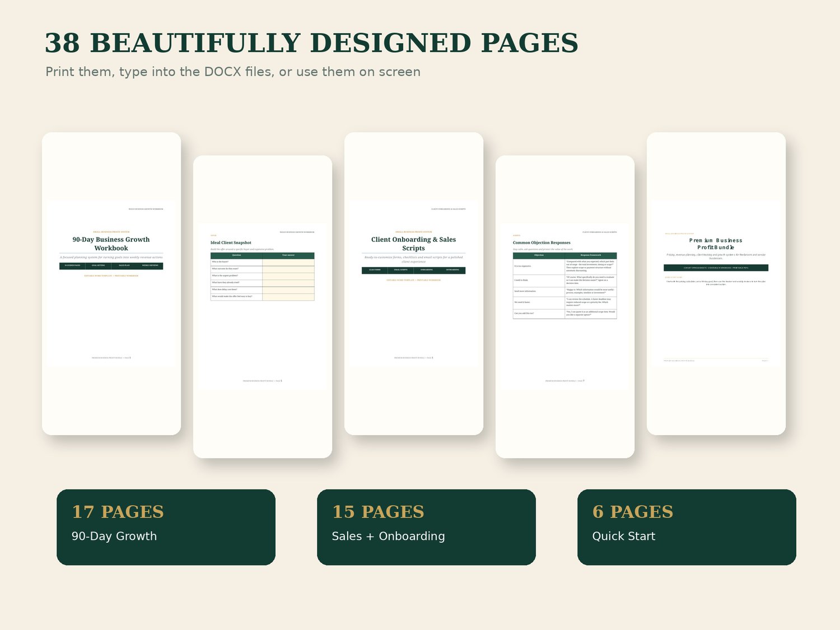Click the 'Quick Start' label
Viewport: 840px width, 630px height.
624,536
